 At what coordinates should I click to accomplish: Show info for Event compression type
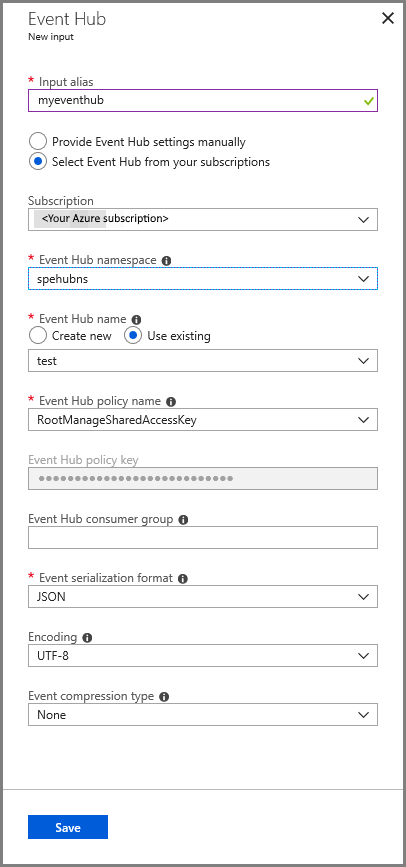click(x=164, y=697)
